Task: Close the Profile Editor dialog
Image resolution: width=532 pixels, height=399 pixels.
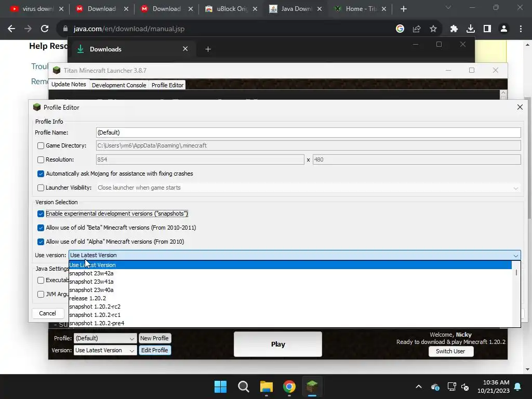Action: pos(520,107)
